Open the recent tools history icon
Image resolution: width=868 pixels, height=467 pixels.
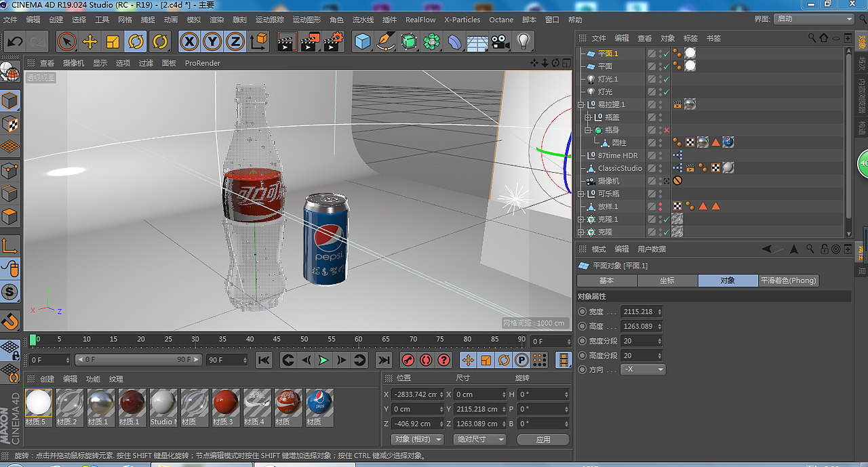[159, 41]
